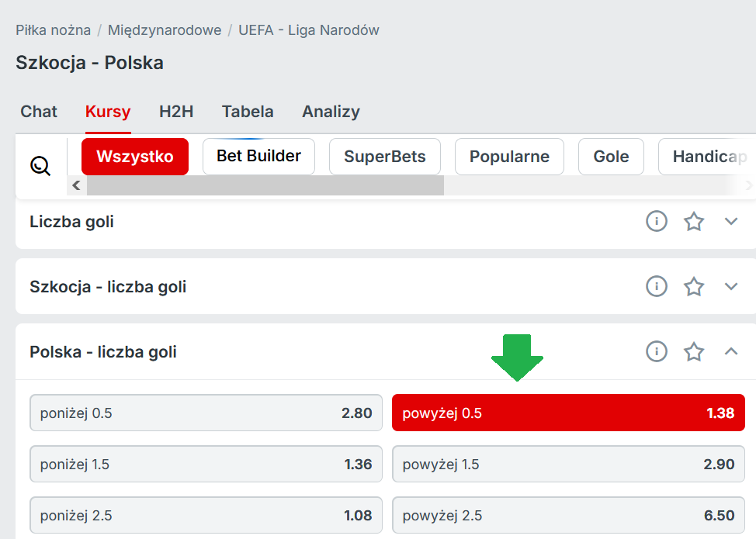Open info for Liczba goli market

[x=657, y=222]
